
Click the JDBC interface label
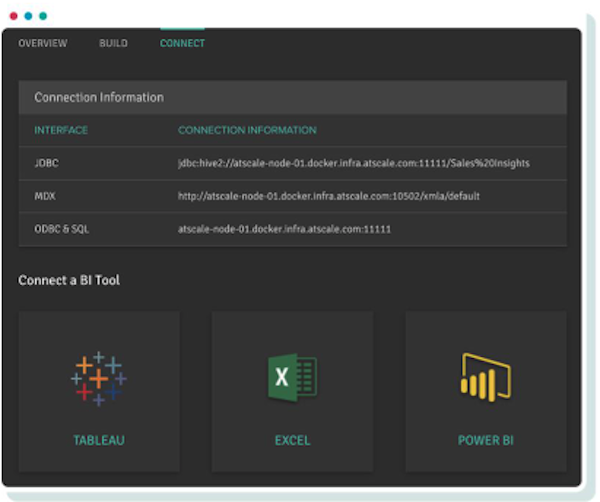[x=46, y=163]
